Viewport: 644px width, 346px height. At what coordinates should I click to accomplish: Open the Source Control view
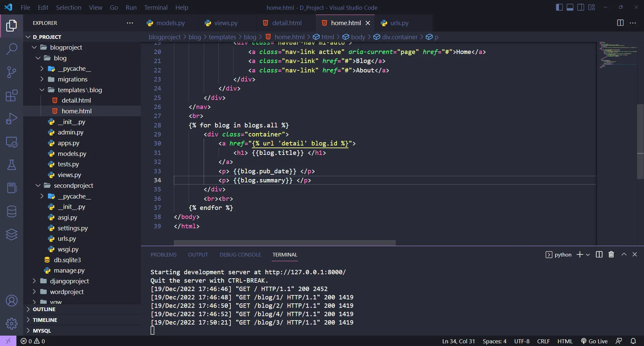click(12, 72)
